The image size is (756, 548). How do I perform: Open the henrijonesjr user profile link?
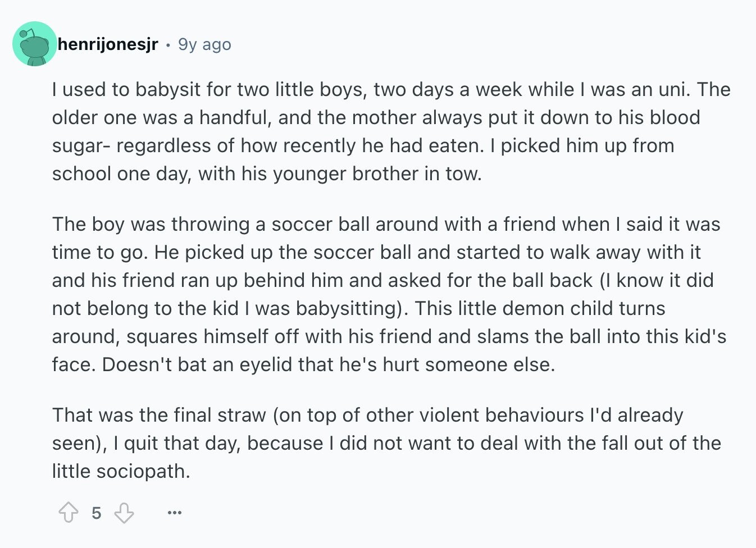[x=108, y=44]
